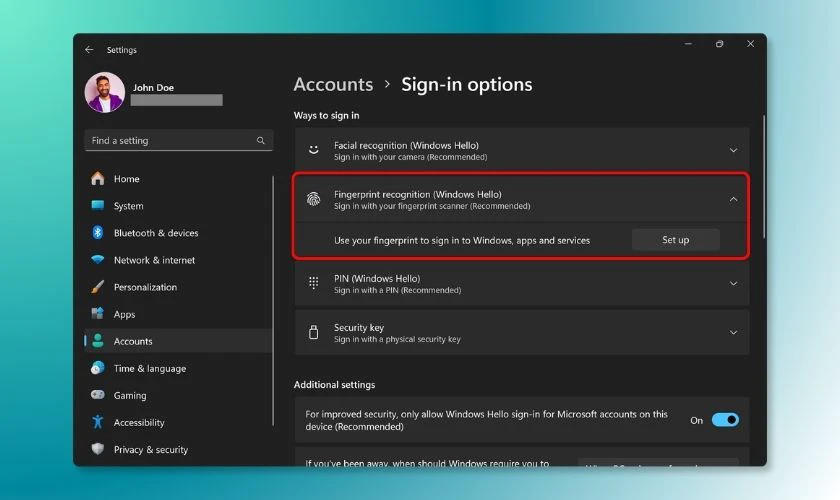The image size is (840, 500).
Task: Expand PIN (Windows Hello) chevron
Action: click(x=733, y=283)
